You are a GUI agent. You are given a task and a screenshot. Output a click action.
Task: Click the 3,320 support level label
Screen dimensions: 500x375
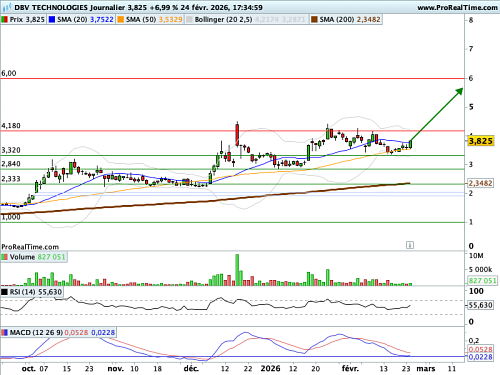pyautogui.click(x=11, y=150)
